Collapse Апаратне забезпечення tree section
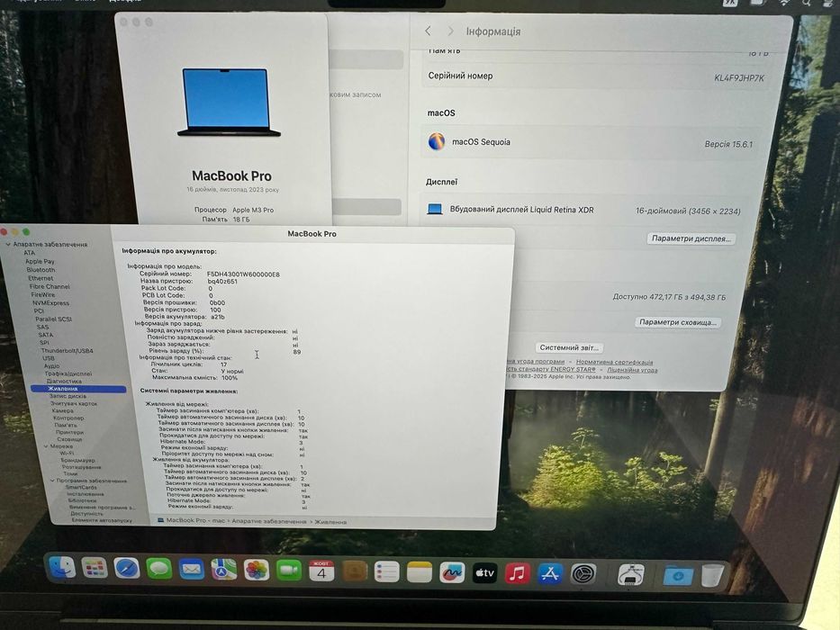 coord(8,244)
